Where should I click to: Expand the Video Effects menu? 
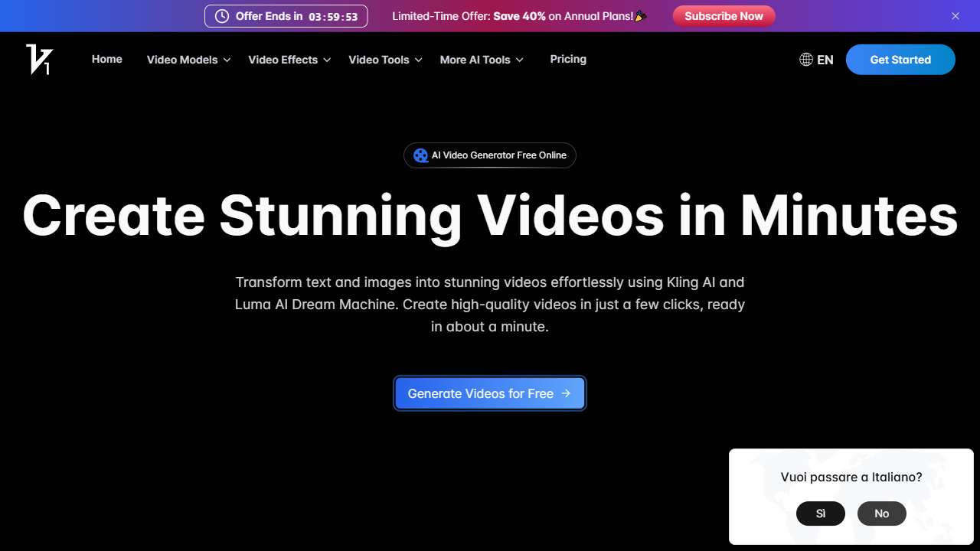point(283,59)
